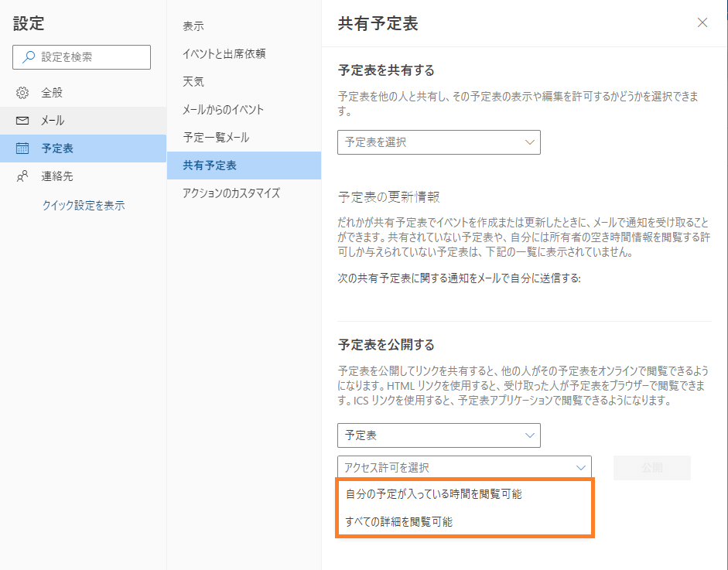Image resolution: width=728 pixels, height=570 pixels.
Task: Open the 天気 submenu
Action: pos(244,82)
